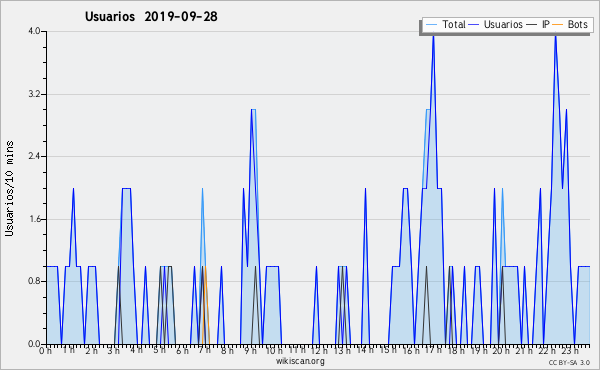The width and height of the screenshot is (600, 370).
Task: Click the x-axis label '8 h'
Action: click(227, 350)
